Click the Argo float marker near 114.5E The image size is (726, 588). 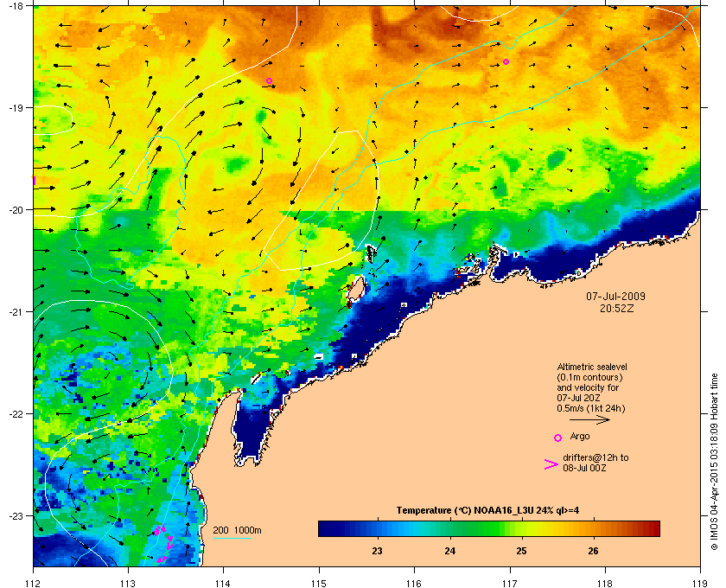269,80
